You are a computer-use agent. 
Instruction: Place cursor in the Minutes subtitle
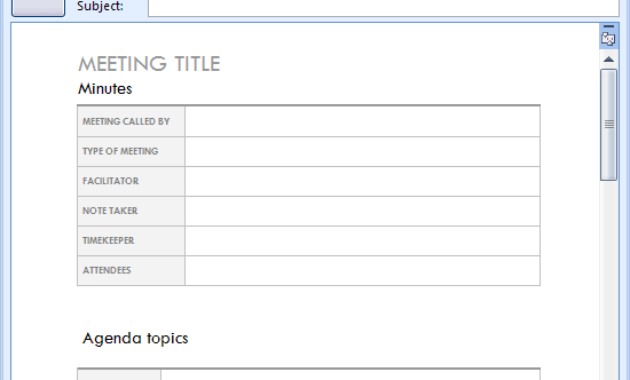(105, 89)
